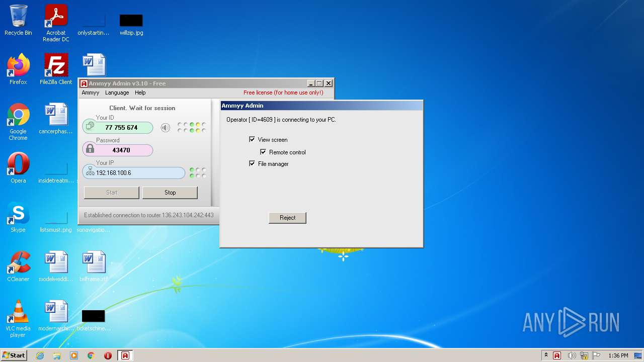
Task: Click the Free license notice text
Action: pos(283,93)
